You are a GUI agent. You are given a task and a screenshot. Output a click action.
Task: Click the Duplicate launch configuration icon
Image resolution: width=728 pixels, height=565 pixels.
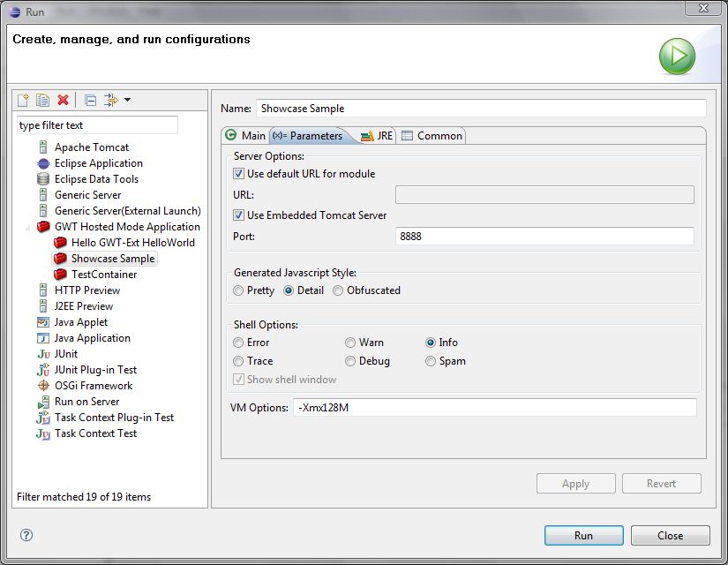point(42,100)
